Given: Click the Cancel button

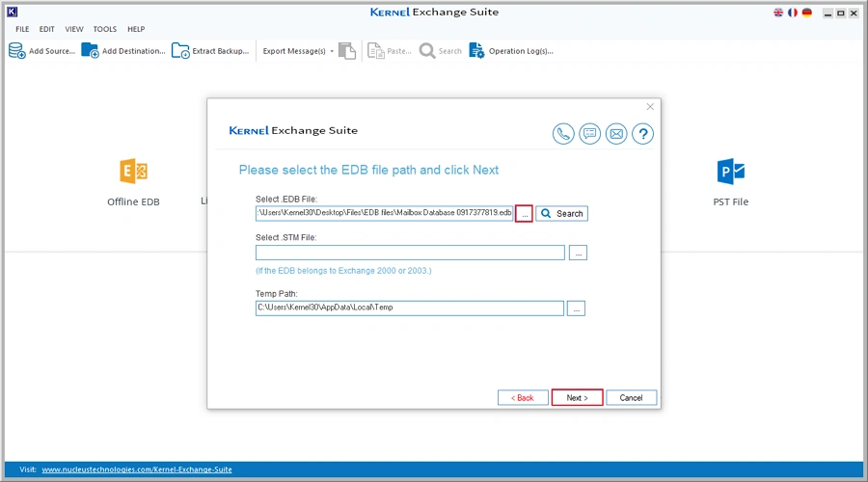Looking at the screenshot, I should click(x=631, y=398).
